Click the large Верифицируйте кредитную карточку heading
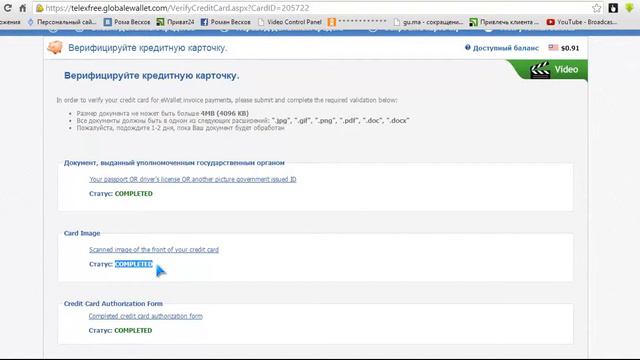 coord(151,76)
